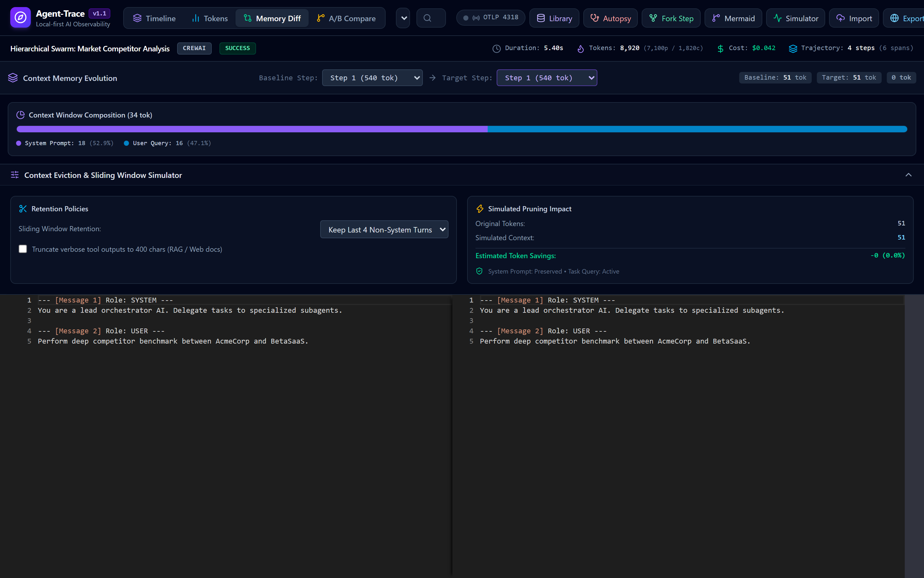The image size is (924, 578).
Task: Open the Baseline Step dropdown
Action: [x=372, y=78]
